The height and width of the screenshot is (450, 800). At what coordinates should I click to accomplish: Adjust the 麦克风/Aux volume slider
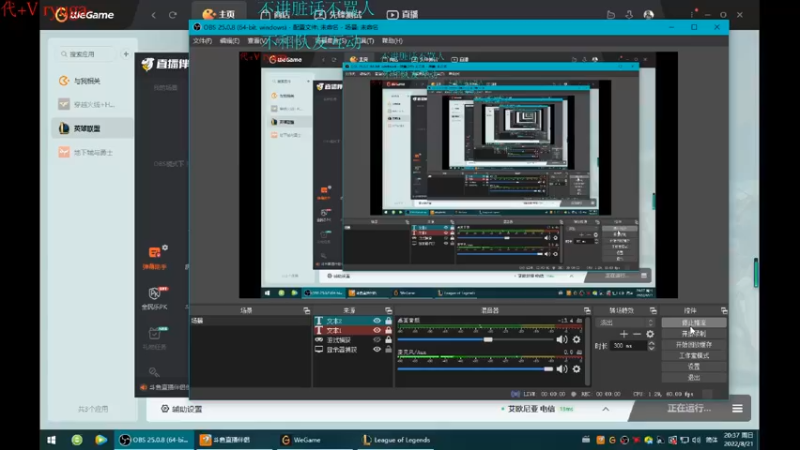[x=475, y=369]
